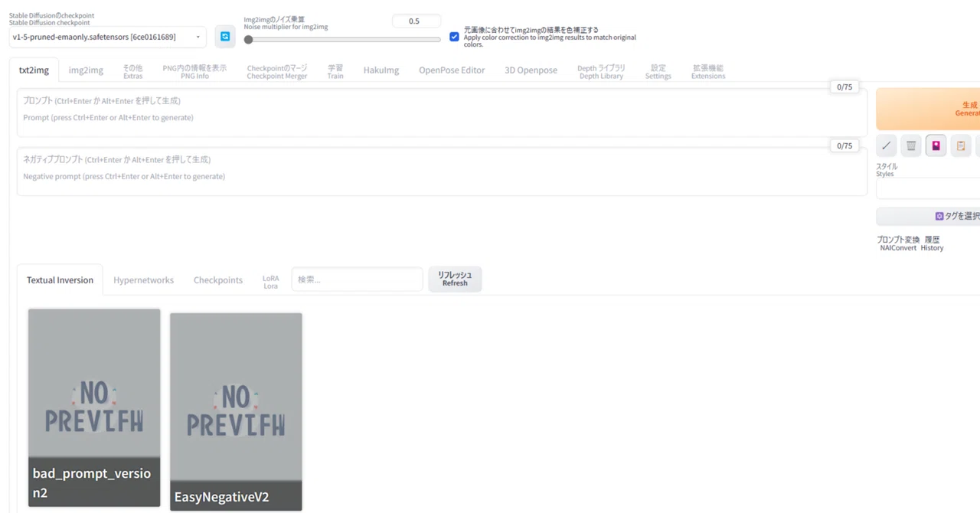Open the Styles dropdown field
Viewport: 980px width, 513px height.
pos(928,188)
